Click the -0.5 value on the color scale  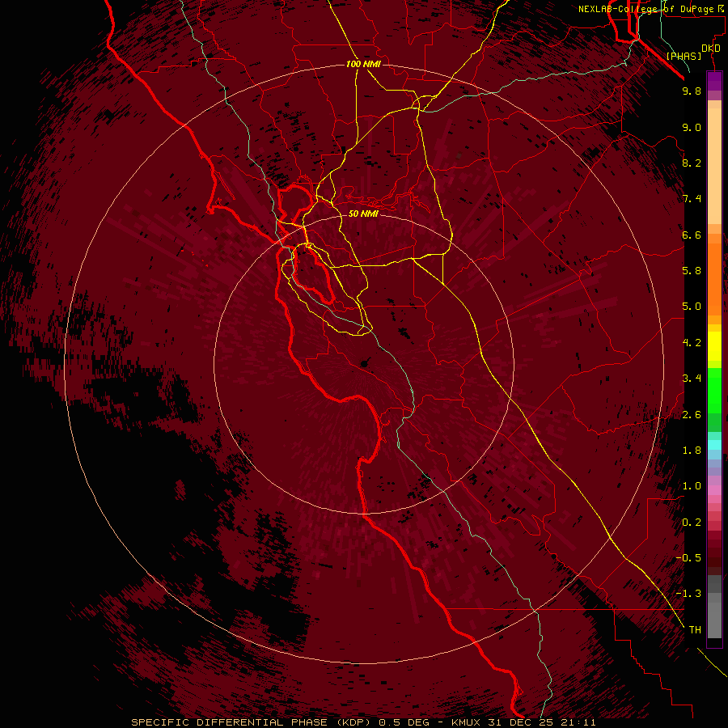point(688,558)
